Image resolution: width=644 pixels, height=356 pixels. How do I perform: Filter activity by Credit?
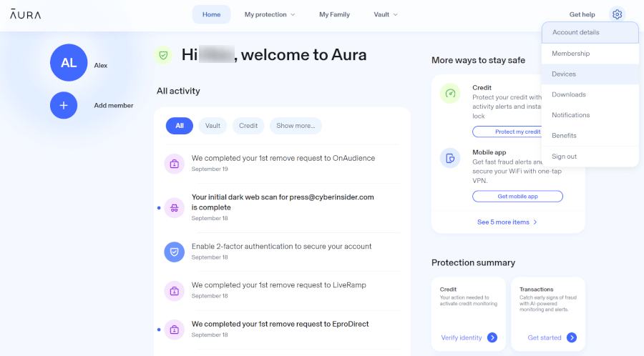coord(248,126)
